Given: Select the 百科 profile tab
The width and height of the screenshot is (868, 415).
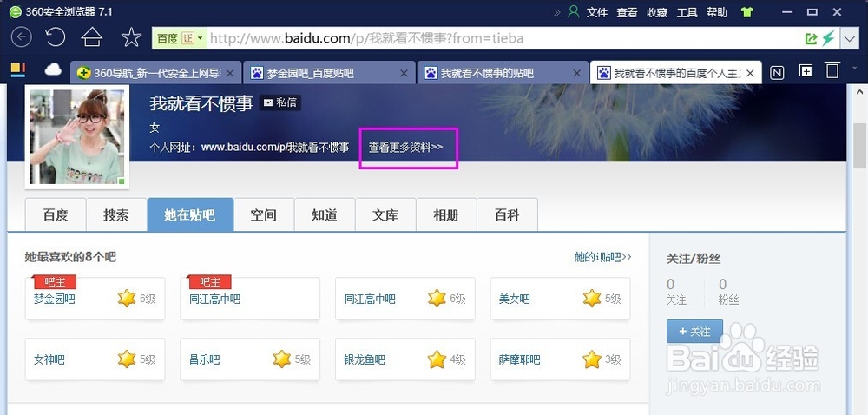Looking at the screenshot, I should click(507, 214).
